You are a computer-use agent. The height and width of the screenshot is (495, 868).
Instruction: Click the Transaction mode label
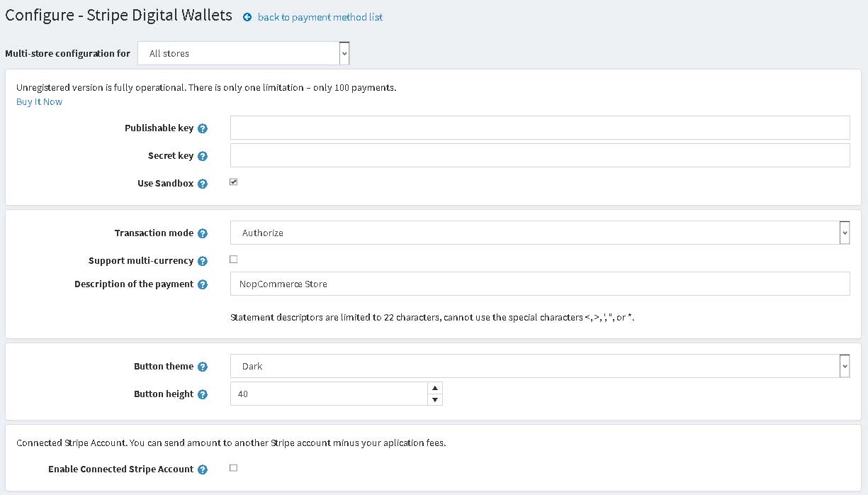tap(154, 233)
